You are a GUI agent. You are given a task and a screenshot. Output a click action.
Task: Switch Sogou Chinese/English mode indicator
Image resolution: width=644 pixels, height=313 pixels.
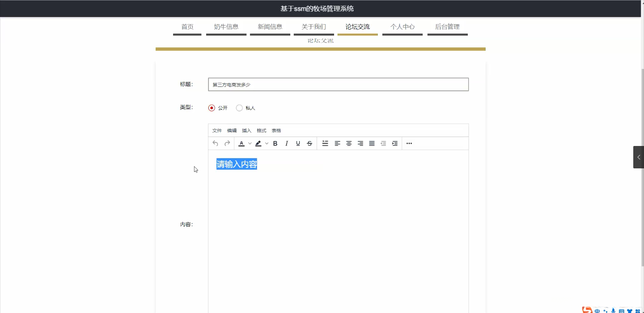coord(597,311)
